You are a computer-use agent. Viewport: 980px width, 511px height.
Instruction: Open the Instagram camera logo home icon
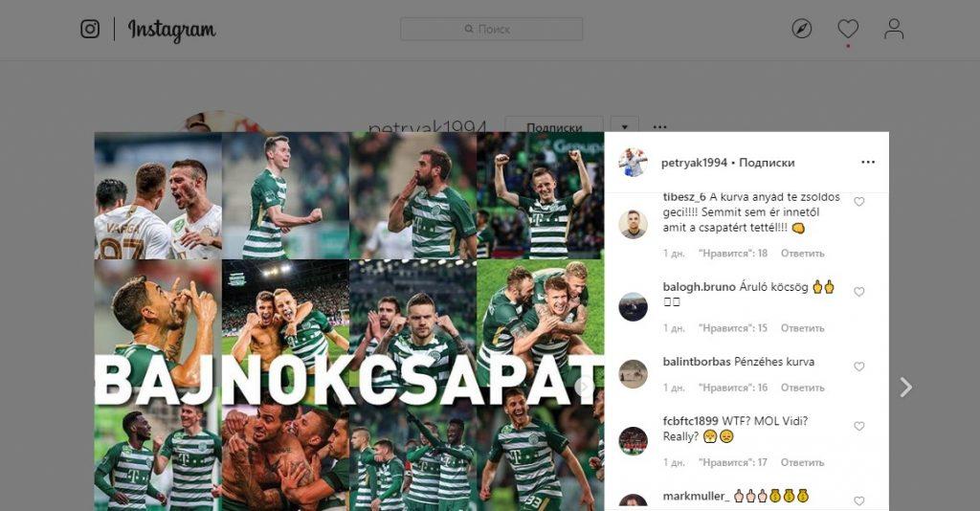coord(90,29)
